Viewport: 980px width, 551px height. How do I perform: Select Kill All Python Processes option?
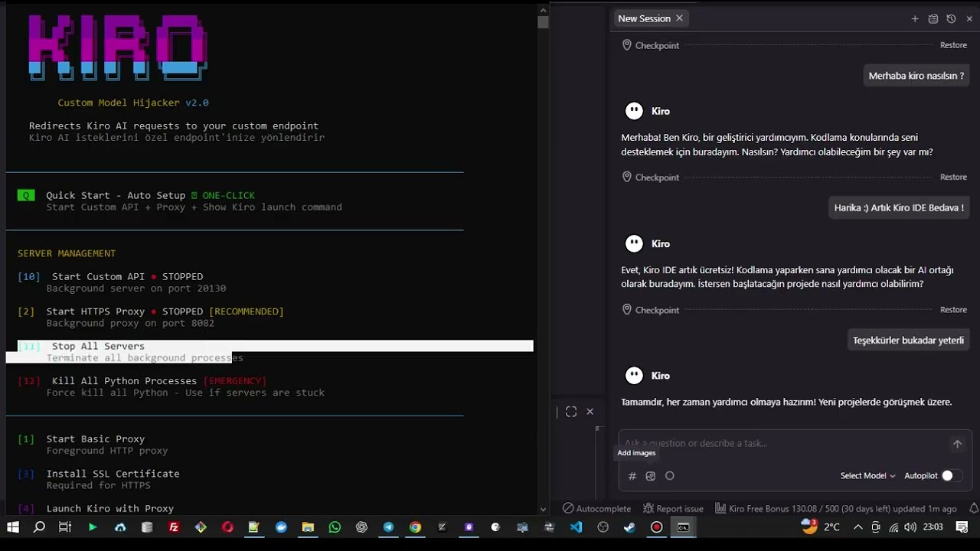(171, 386)
